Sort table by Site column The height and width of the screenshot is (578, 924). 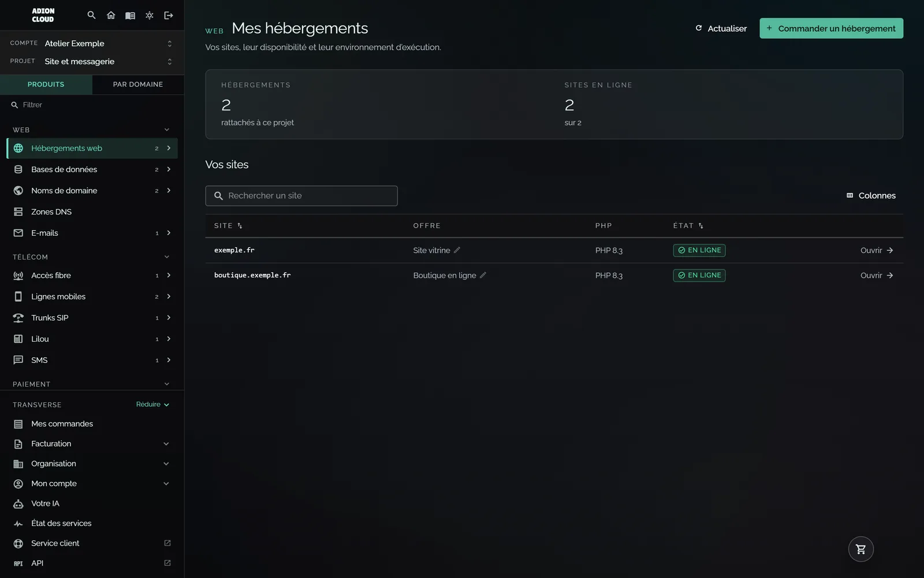[228, 226]
